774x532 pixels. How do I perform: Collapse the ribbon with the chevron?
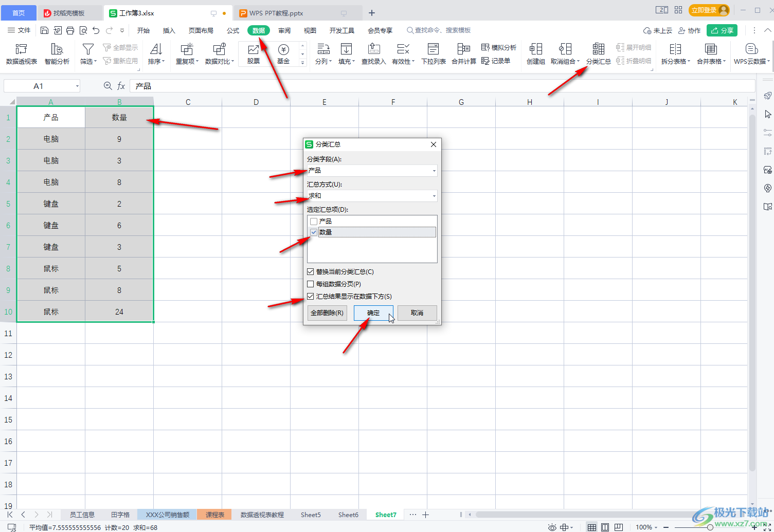tap(767, 30)
